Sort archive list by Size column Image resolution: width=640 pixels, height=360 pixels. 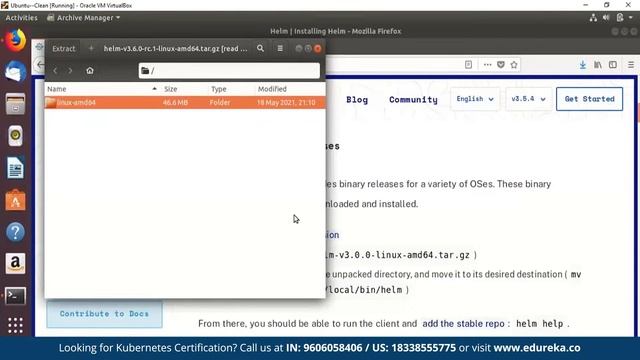click(x=184, y=89)
